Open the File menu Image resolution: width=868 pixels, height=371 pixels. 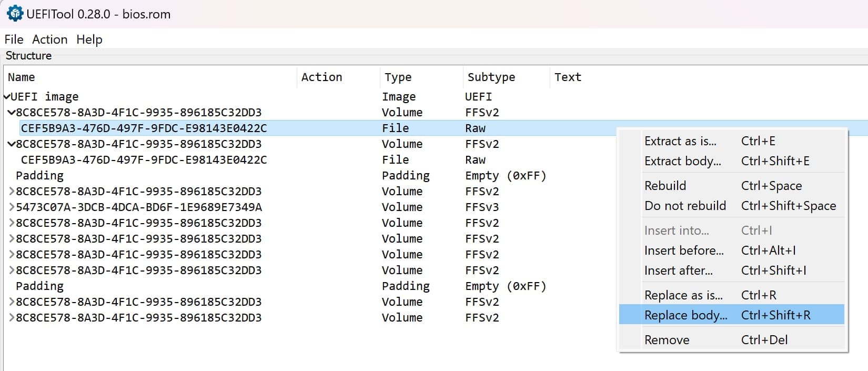pyautogui.click(x=14, y=39)
